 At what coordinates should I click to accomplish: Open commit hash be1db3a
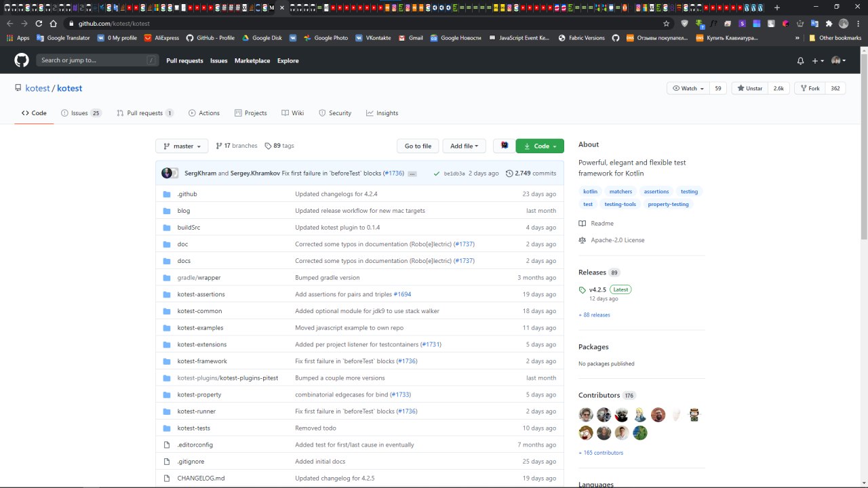(454, 174)
